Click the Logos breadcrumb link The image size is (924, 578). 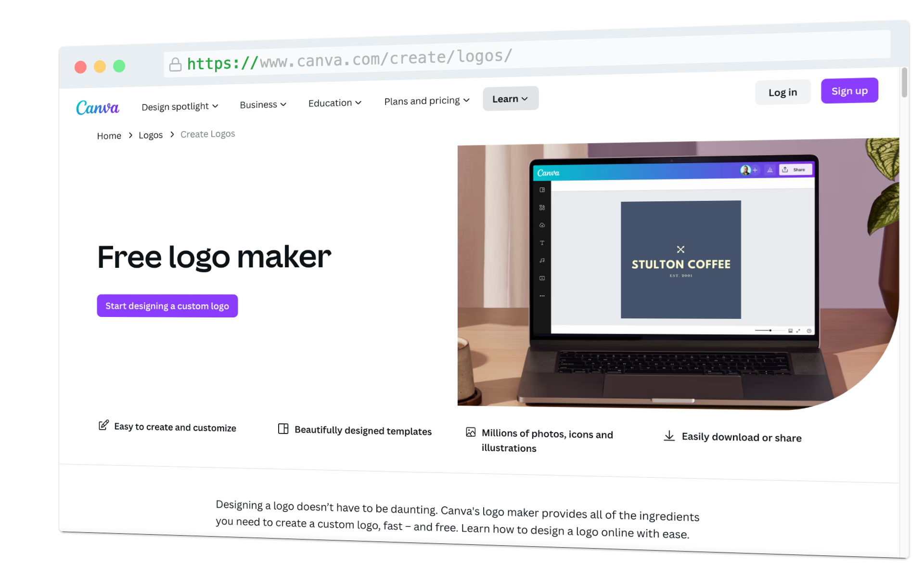point(150,134)
